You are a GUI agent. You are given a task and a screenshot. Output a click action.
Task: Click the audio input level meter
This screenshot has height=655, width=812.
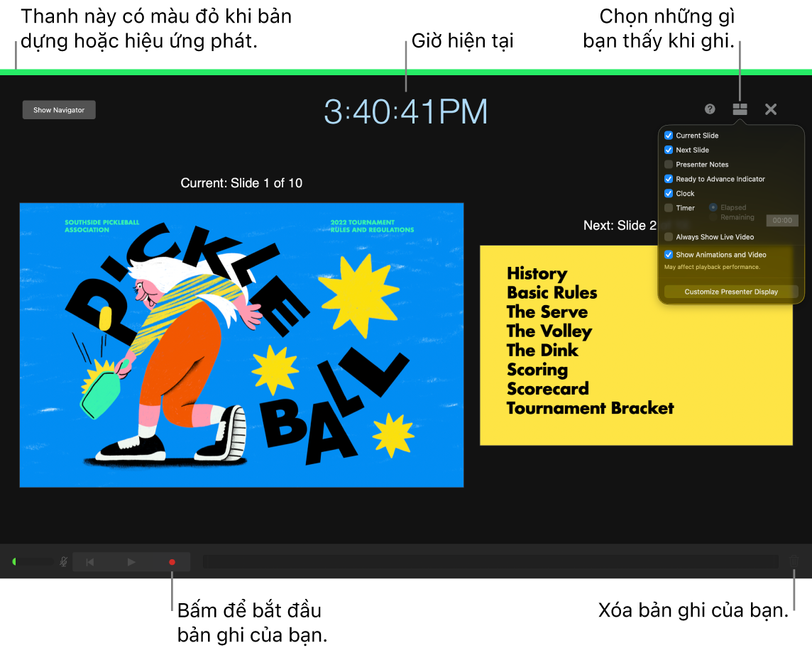tap(32, 562)
